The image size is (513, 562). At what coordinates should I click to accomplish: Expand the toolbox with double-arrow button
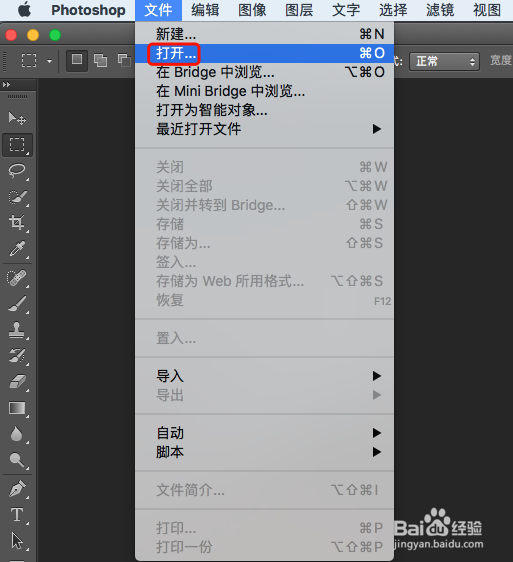(6, 85)
